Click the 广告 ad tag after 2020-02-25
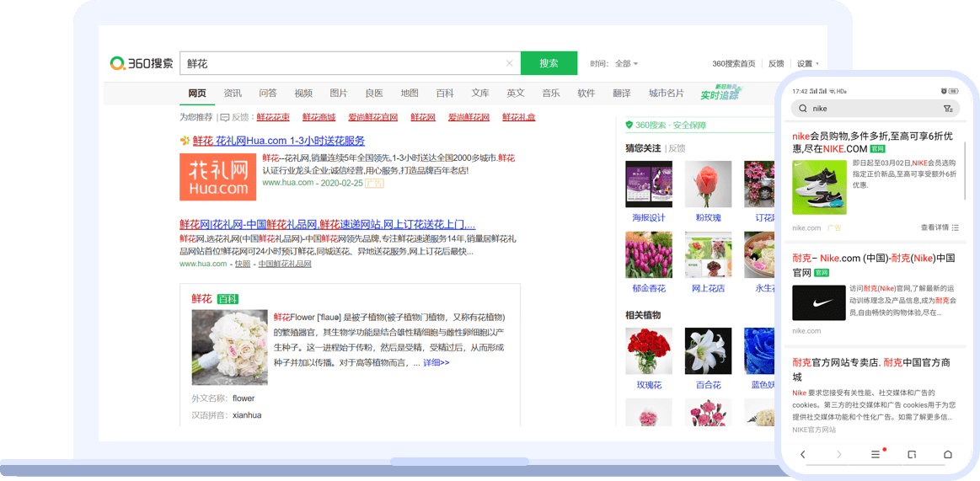Viewport: 980px width, 481px height. coord(374,184)
